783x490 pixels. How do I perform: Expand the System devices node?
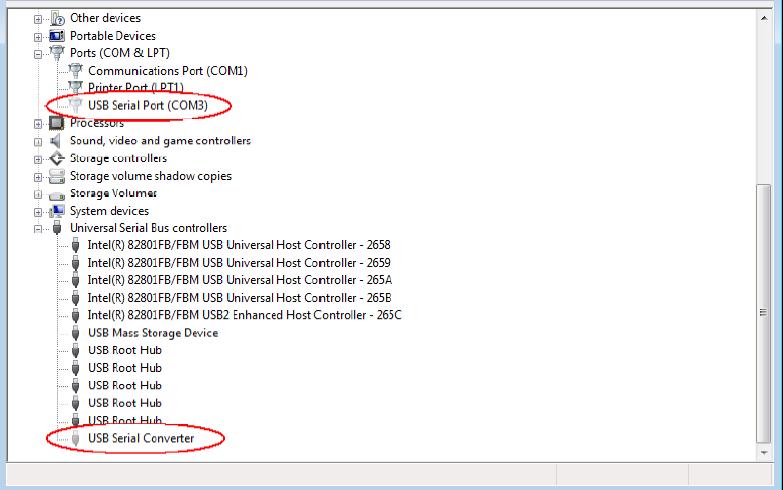(x=39, y=212)
